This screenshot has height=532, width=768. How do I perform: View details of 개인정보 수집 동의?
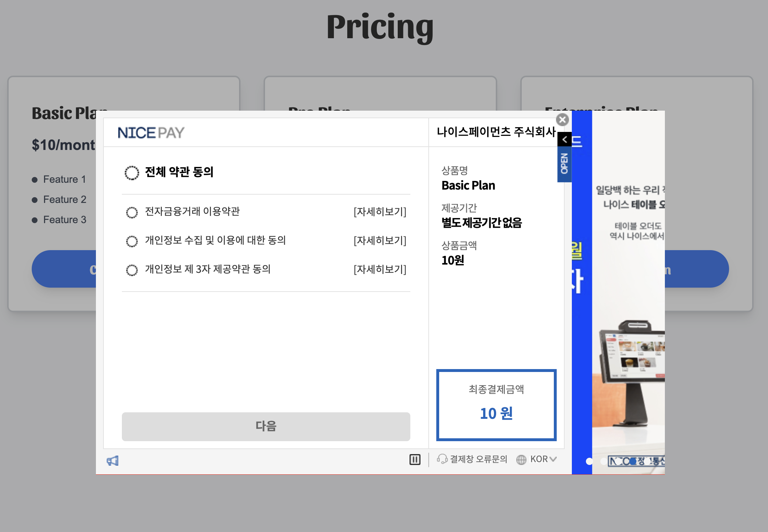click(380, 240)
